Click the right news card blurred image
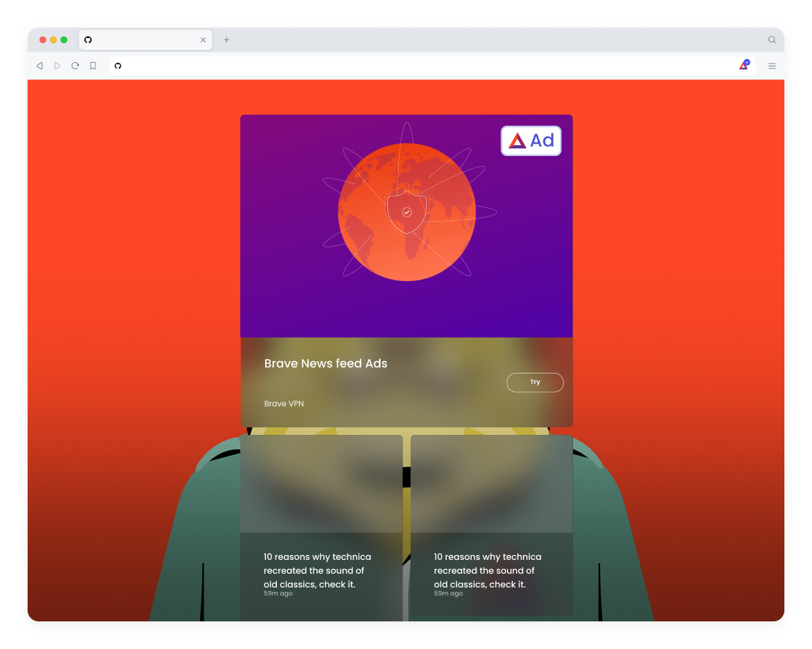Screen dimensions: 812x649 [x=492, y=484]
